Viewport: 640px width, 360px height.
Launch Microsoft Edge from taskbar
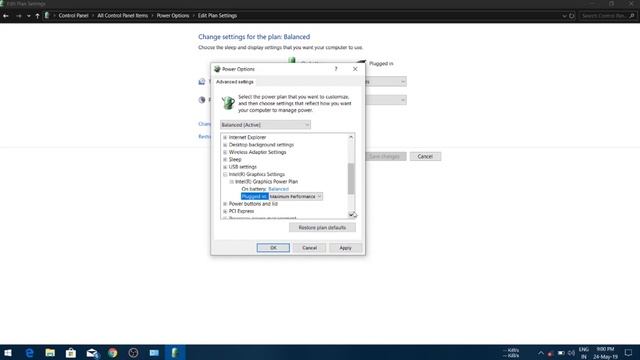[x=29, y=353]
